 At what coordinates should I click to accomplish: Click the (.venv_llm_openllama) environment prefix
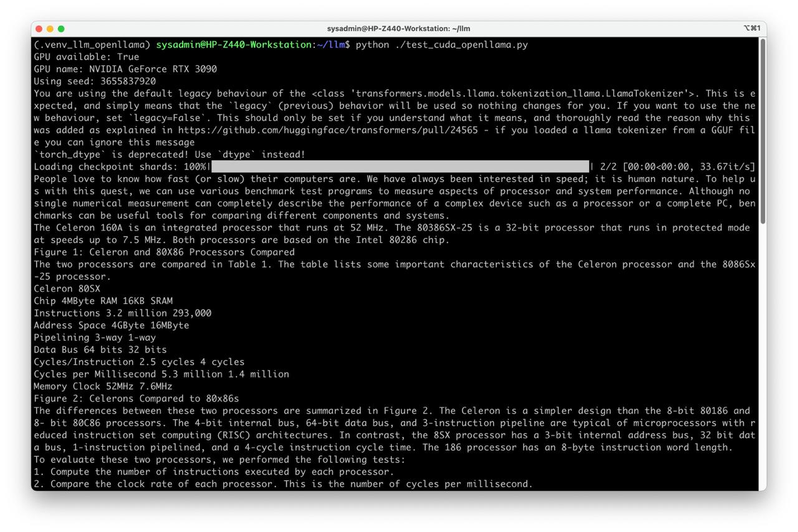point(92,45)
